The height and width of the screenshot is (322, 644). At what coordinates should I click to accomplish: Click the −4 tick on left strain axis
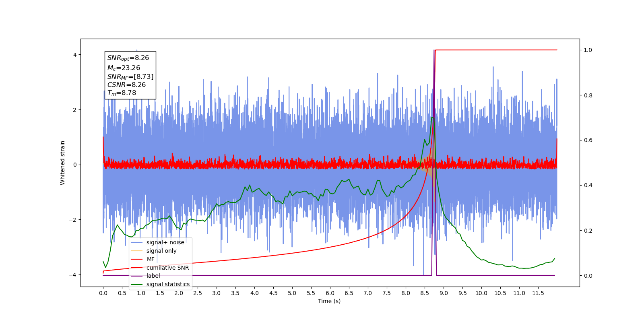click(72, 275)
